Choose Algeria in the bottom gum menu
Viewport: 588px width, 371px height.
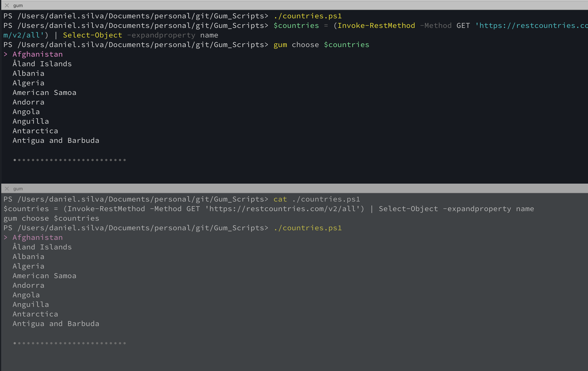point(28,266)
